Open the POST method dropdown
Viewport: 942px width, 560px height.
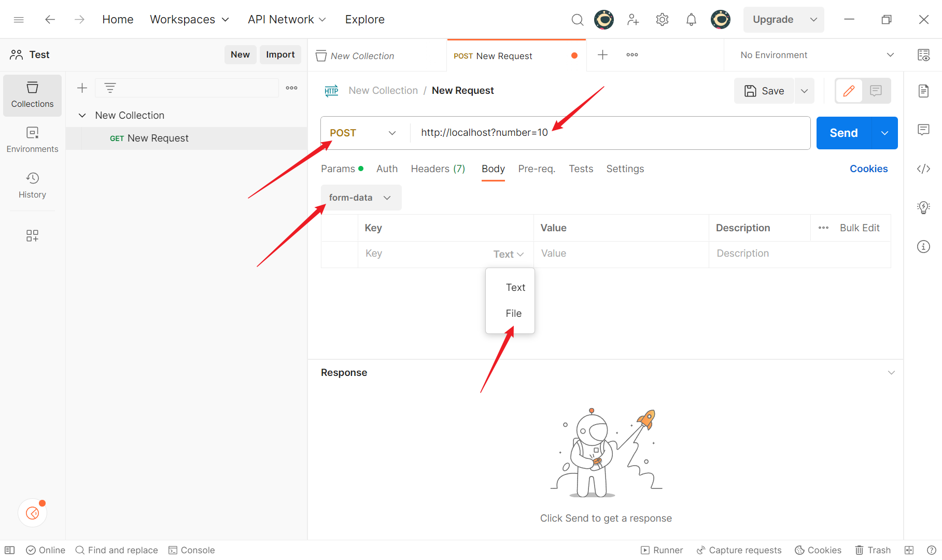(x=363, y=133)
